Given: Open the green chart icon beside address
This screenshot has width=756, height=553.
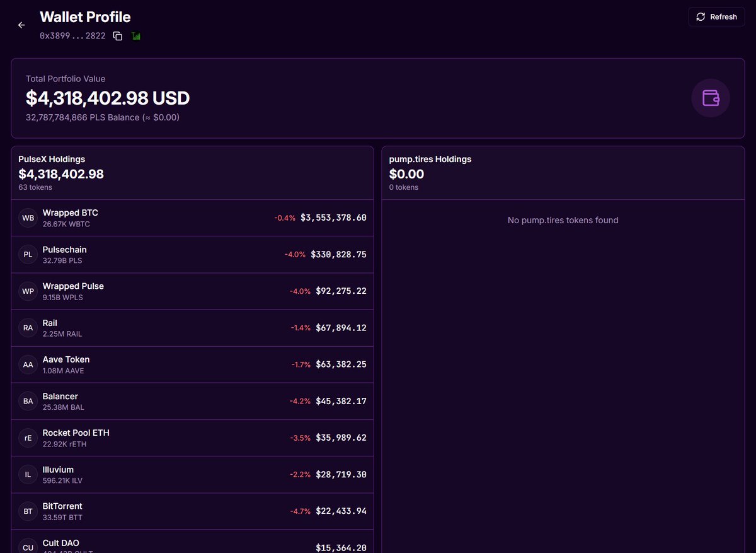Looking at the screenshot, I should point(136,36).
